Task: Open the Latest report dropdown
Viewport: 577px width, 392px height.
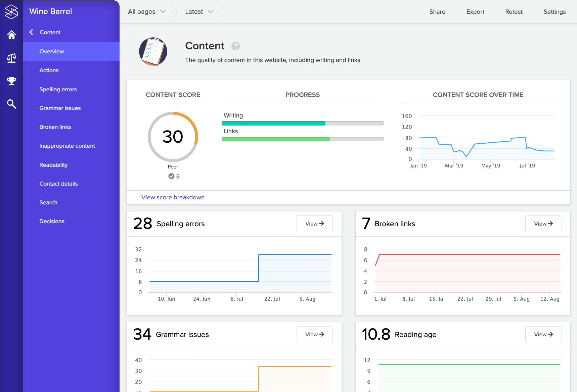Action: [x=198, y=11]
